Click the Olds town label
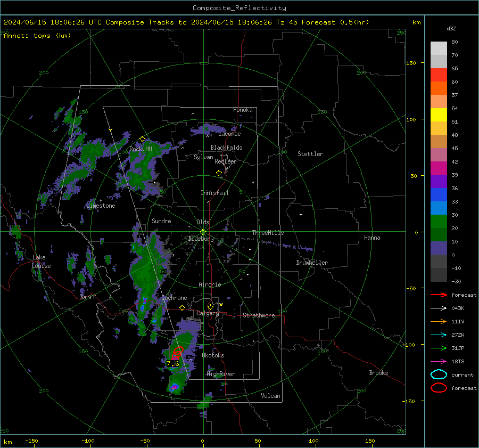479x448 pixels. 203,222
